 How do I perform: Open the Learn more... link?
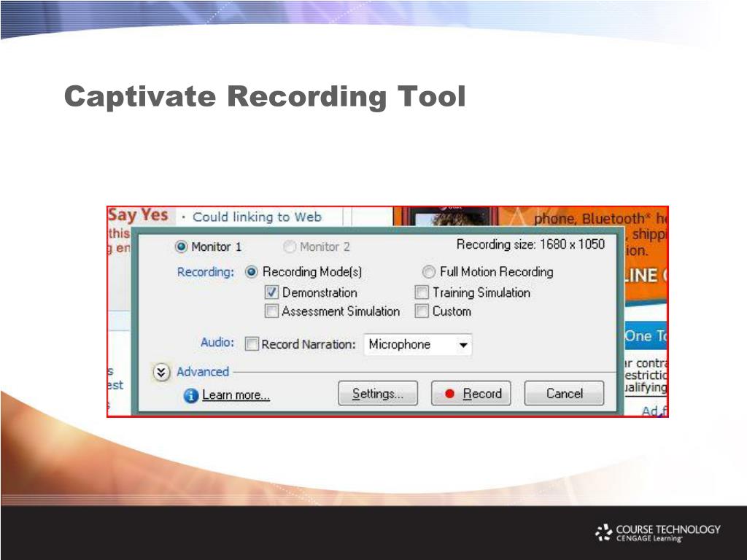click(x=236, y=395)
